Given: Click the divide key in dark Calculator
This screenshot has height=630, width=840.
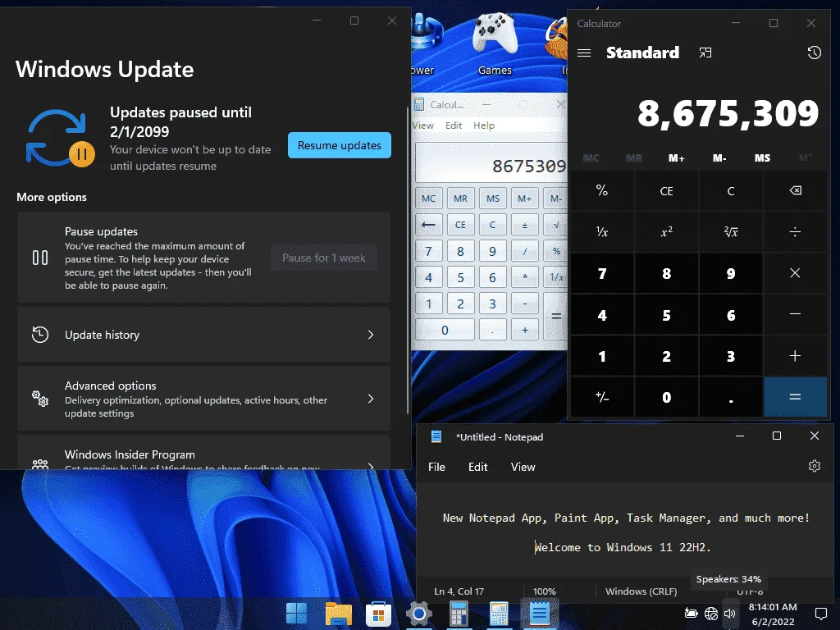Looking at the screenshot, I should coord(795,232).
